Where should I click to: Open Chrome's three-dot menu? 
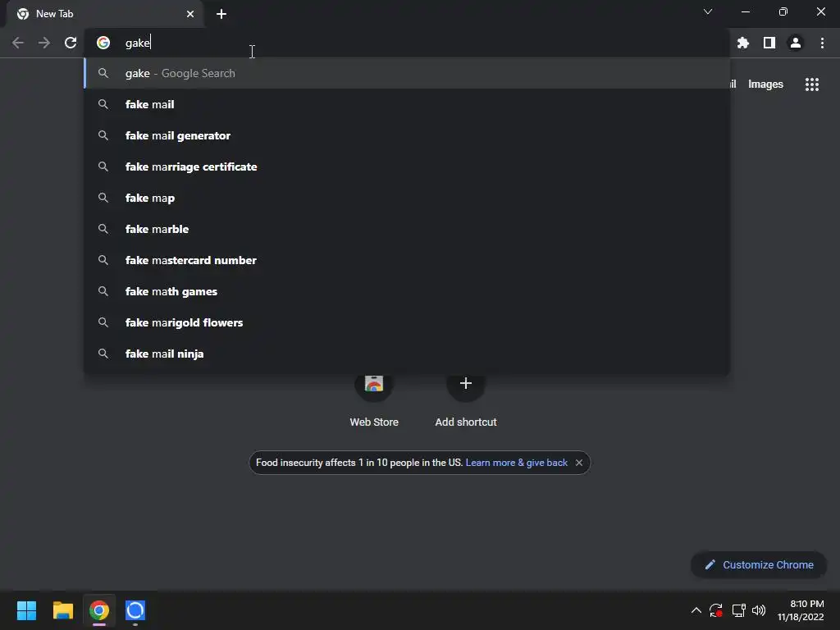(x=822, y=43)
